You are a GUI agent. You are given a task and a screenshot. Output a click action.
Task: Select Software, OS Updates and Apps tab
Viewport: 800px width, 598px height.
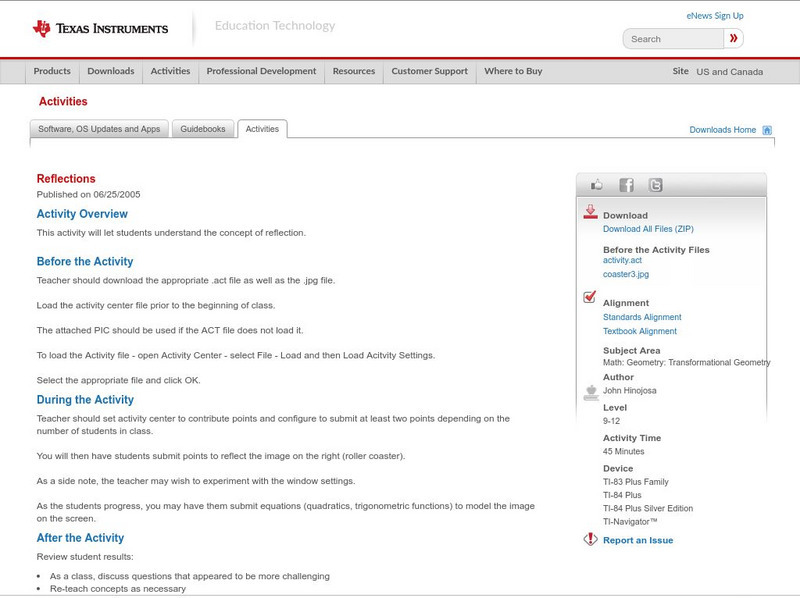click(x=99, y=129)
